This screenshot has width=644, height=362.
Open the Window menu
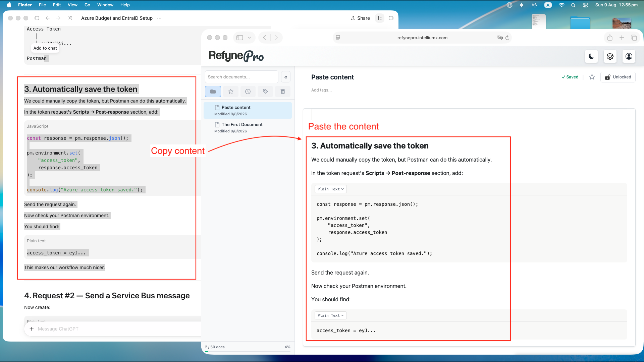pyautogui.click(x=105, y=5)
